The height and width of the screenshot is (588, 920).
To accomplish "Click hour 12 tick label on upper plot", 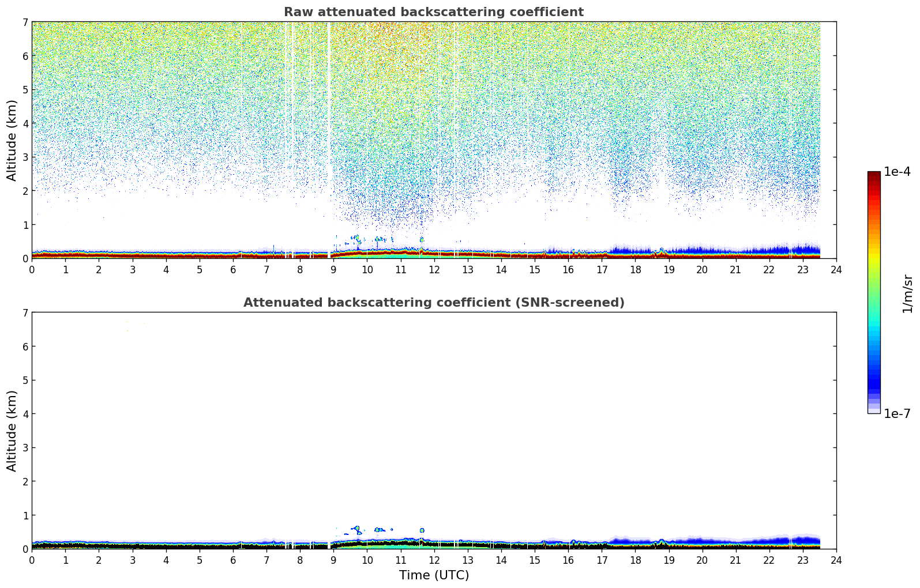I will click(x=434, y=270).
